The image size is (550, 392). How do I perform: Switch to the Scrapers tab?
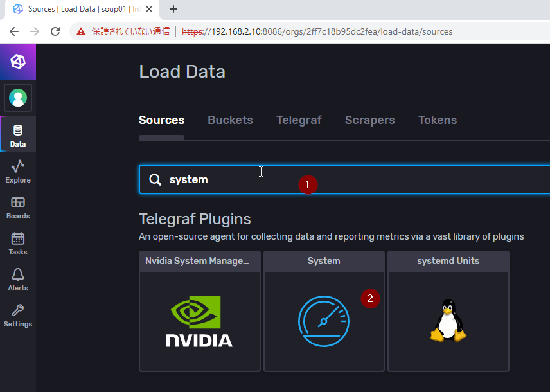coord(369,120)
